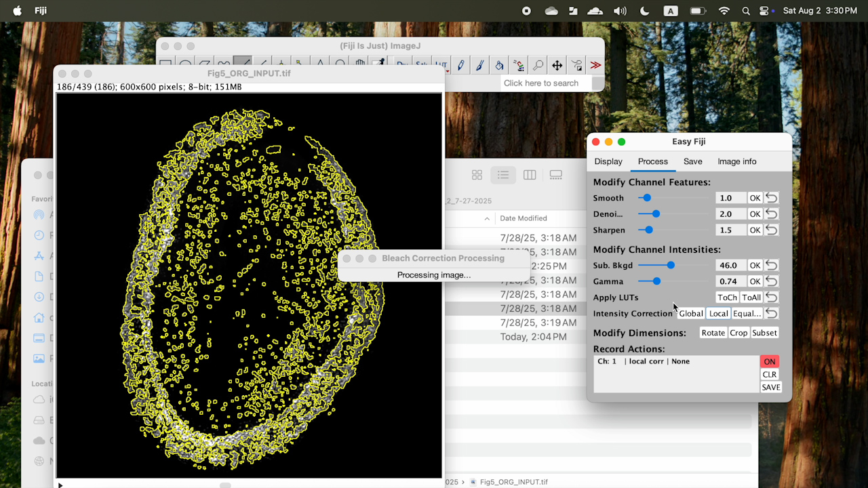Switch to the Save tab
The image size is (868, 488).
coord(692,161)
